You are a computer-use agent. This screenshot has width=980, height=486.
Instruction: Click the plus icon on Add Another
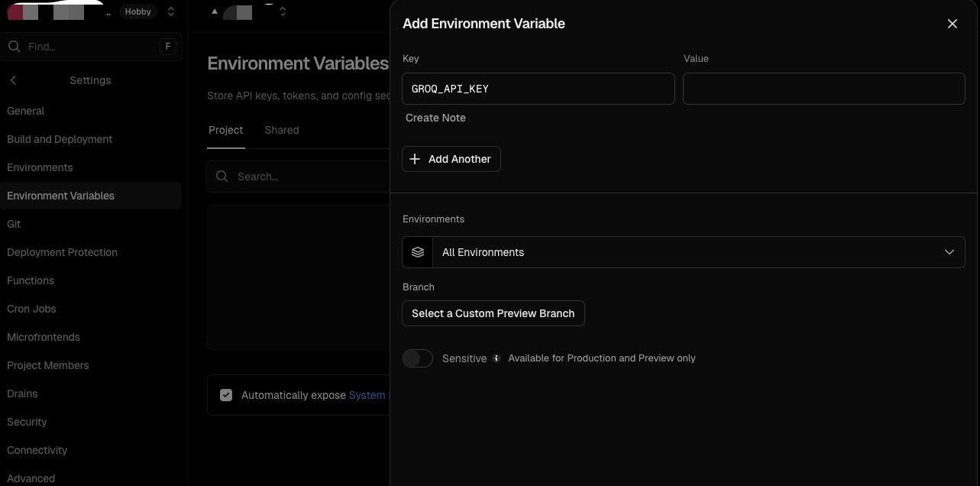coord(415,159)
